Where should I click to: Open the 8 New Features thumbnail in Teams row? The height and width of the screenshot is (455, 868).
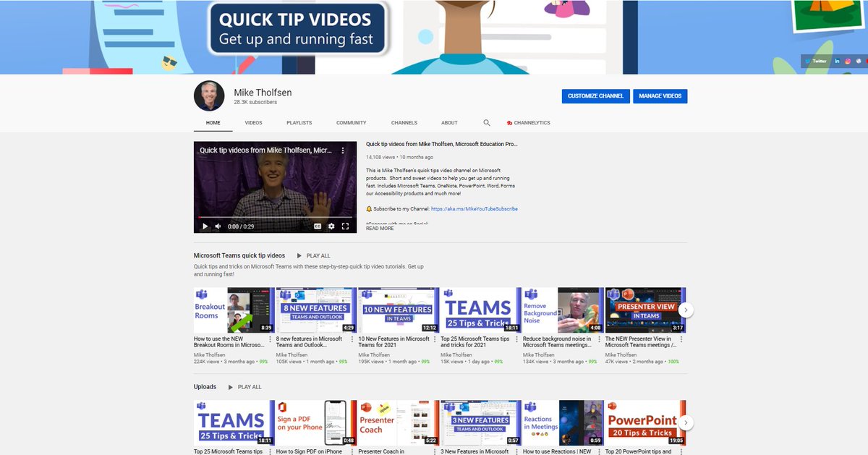pyautogui.click(x=316, y=310)
